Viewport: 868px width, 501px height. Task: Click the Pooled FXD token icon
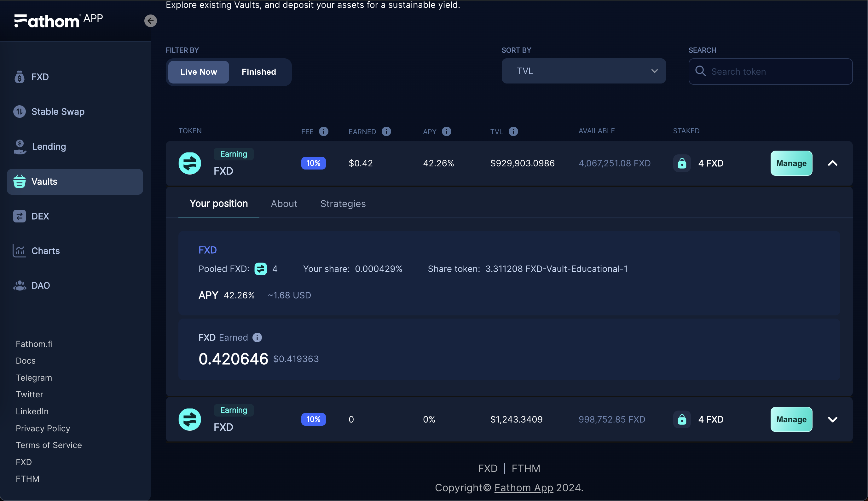point(261,269)
